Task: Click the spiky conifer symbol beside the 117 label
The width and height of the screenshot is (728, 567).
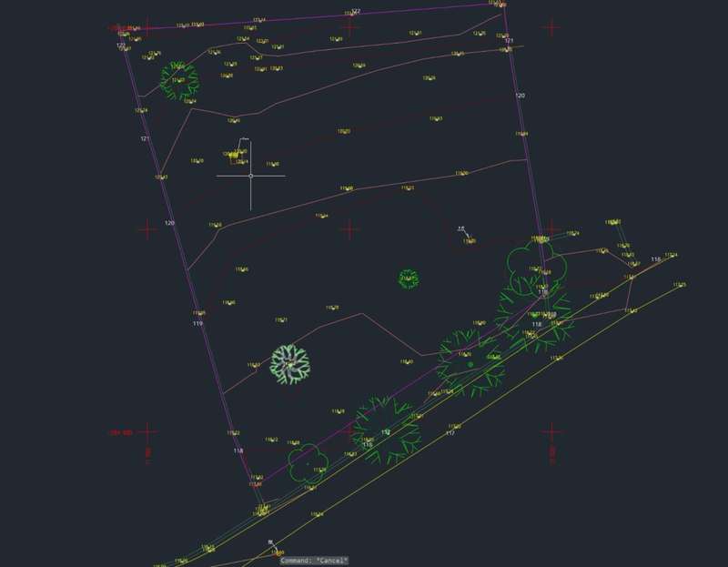Action: click(x=387, y=426)
